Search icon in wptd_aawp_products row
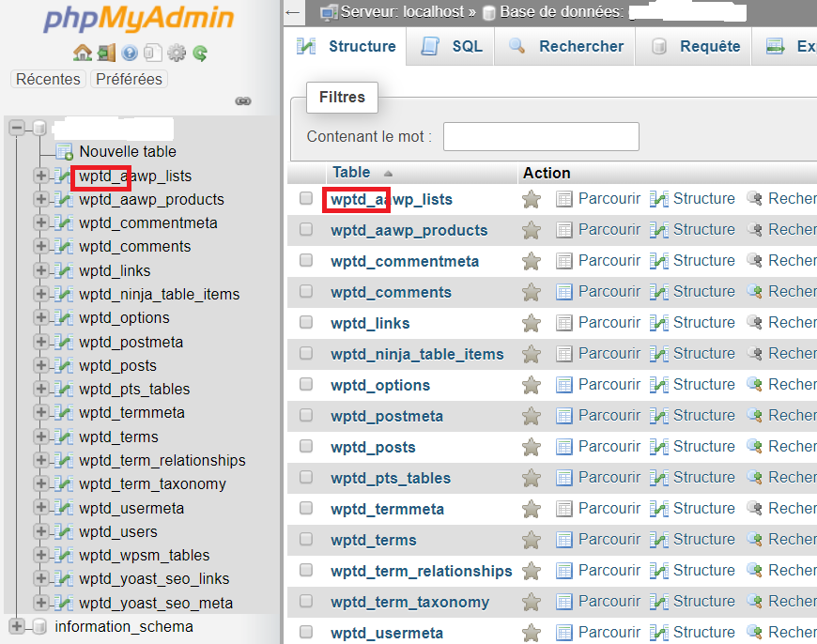Viewport: 817px width, 644px height. (x=754, y=230)
